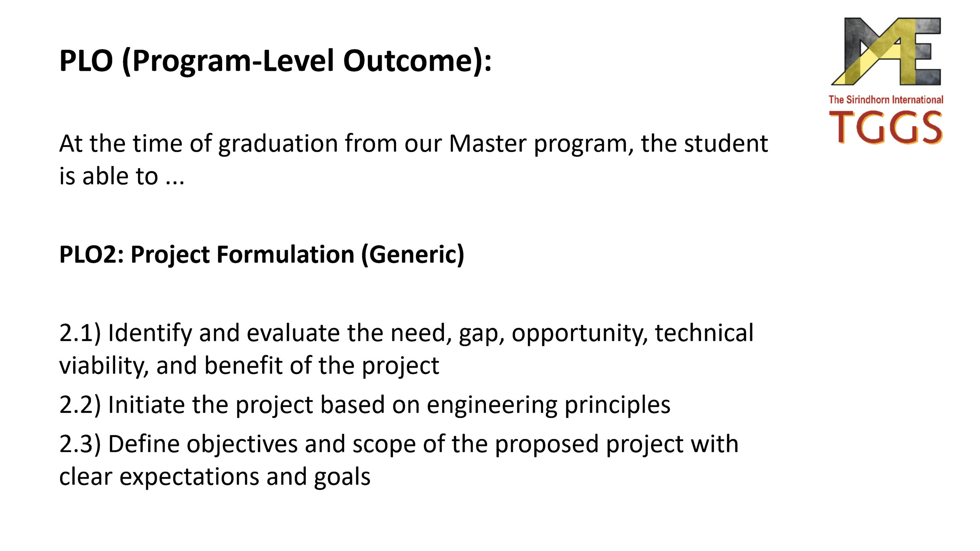The height and width of the screenshot is (551, 980).
Task: Click the '2.2)' item number
Action: (80, 405)
